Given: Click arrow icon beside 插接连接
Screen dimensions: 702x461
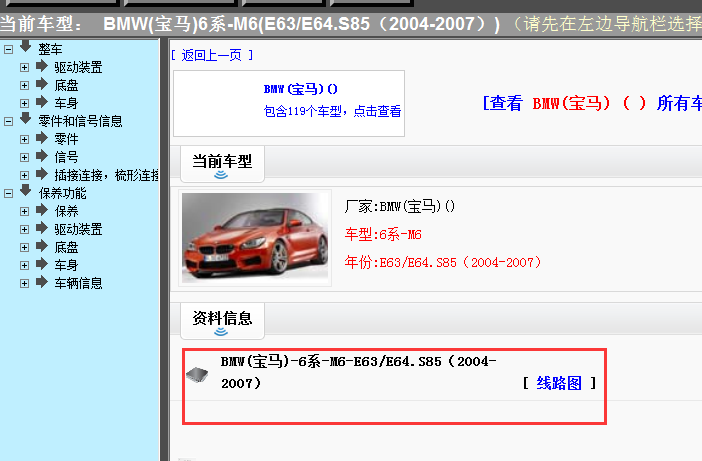Looking at the screenshot, I should (42, 174).
